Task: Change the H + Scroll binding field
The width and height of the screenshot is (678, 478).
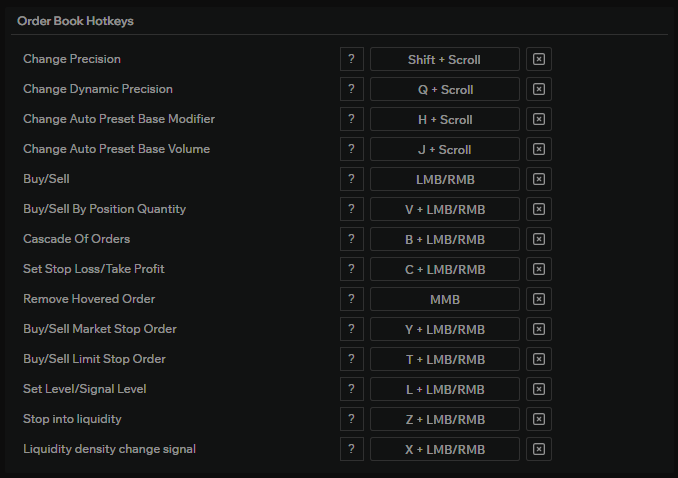Action: (445, 119)
